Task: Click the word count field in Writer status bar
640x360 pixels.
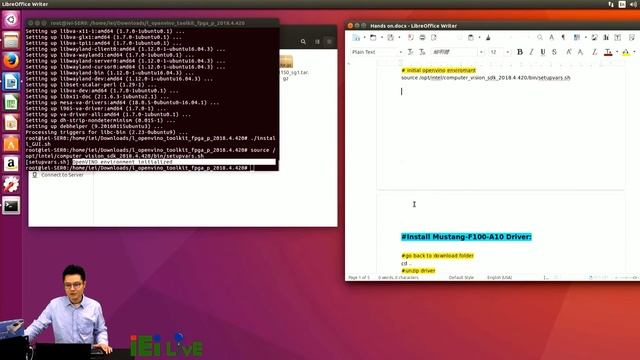Action: [398, 278]
